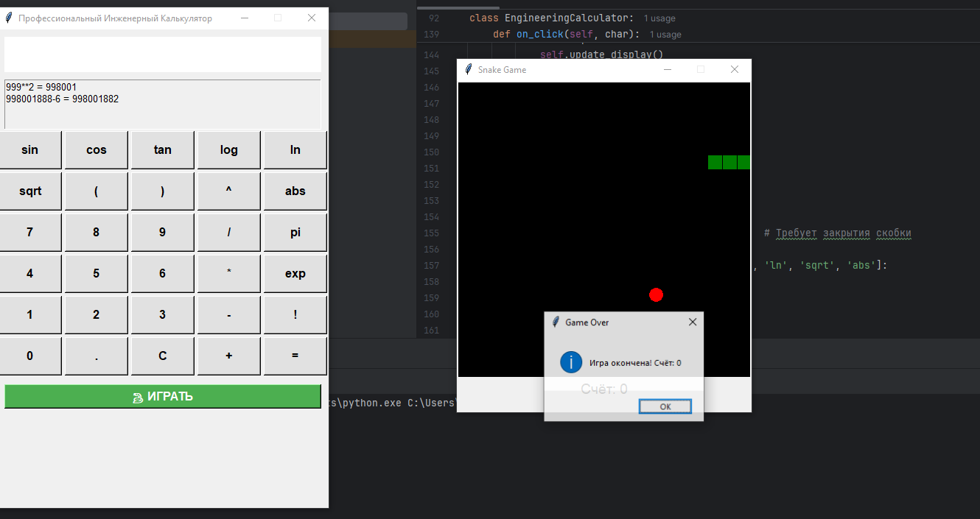This screenshot has height=519, width=980.
Task: Insert a closing parenthesis button
Action: pos(163,191)
